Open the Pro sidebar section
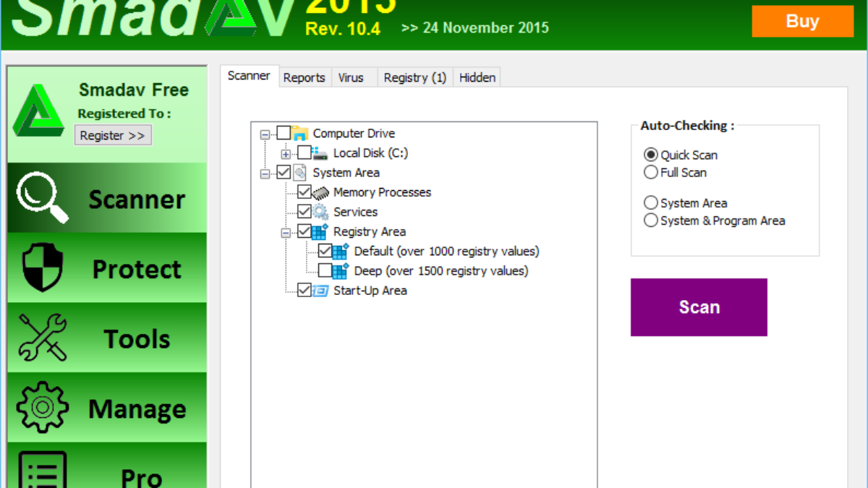Screen dimensions: 868x488 107,466
